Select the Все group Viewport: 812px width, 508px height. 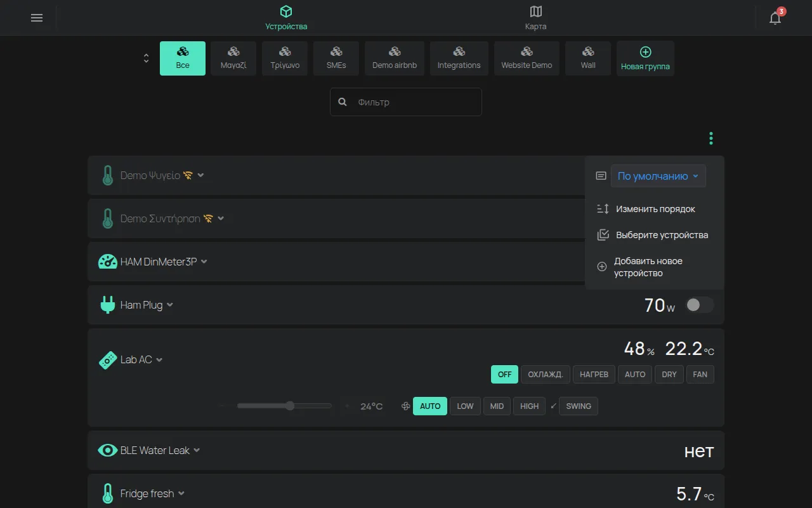pyautogui.click(x=183, y=58)
